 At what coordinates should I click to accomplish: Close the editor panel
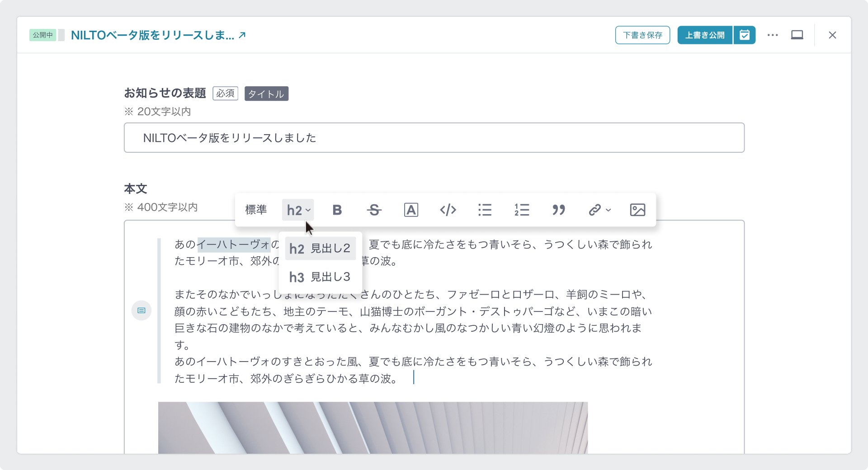click(832, 35)
